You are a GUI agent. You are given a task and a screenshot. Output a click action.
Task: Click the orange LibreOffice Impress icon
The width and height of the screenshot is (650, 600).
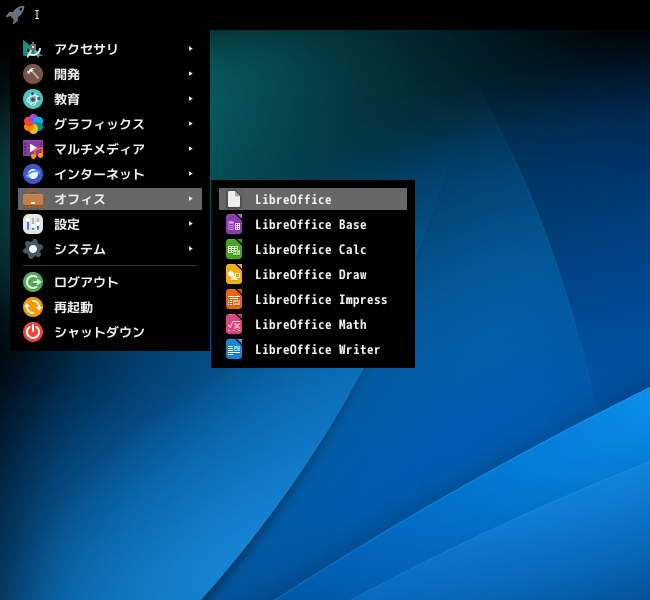(234, 299)
